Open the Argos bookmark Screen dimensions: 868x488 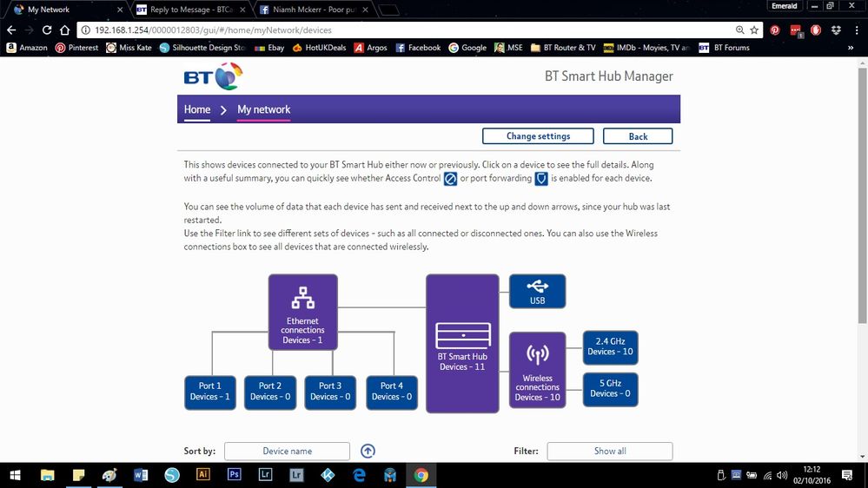tap(371, 48)
